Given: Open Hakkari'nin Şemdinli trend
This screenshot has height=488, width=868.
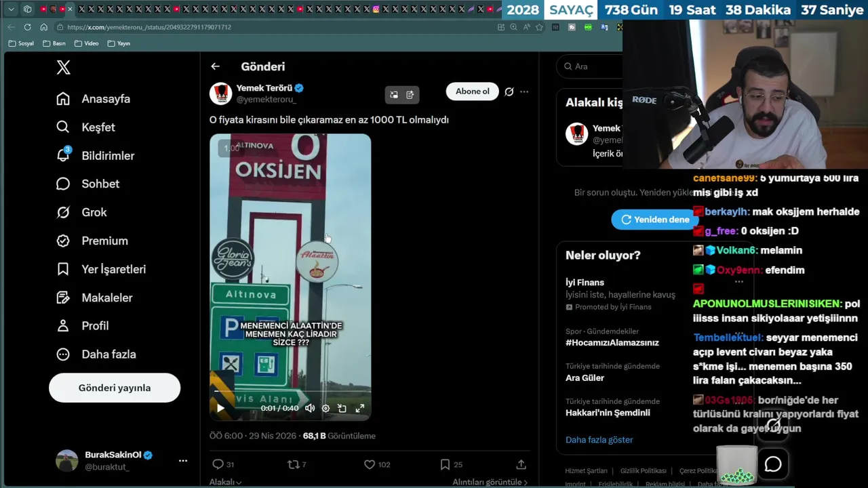Looking at the screenshot, I should 612,407.
